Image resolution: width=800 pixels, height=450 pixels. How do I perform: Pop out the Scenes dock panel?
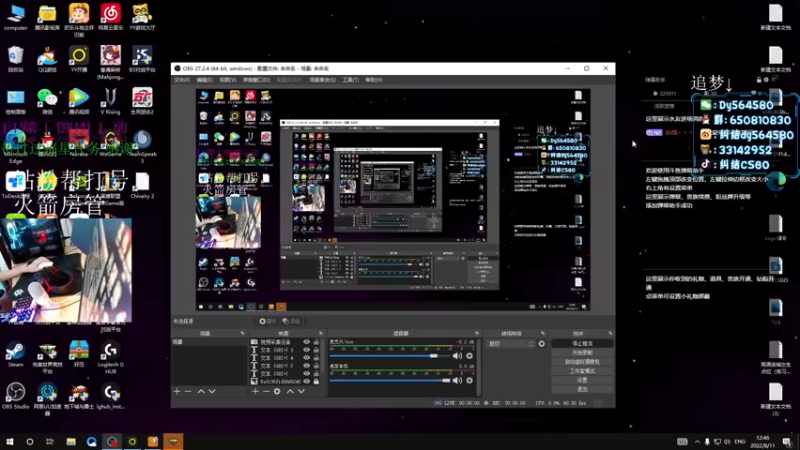click(x=242, y=334)
